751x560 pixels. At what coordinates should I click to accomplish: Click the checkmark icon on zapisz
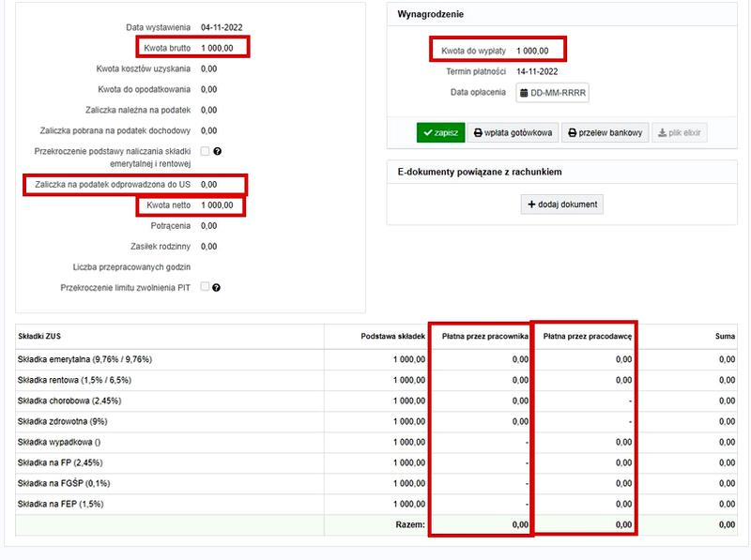(x=428, y=132)
